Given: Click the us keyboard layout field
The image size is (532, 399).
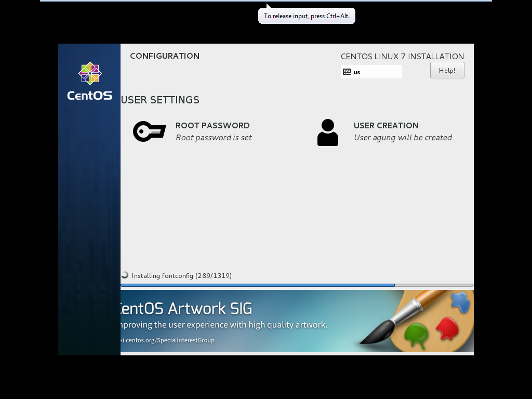Looking at the screenshot, I should pos(371,72).
